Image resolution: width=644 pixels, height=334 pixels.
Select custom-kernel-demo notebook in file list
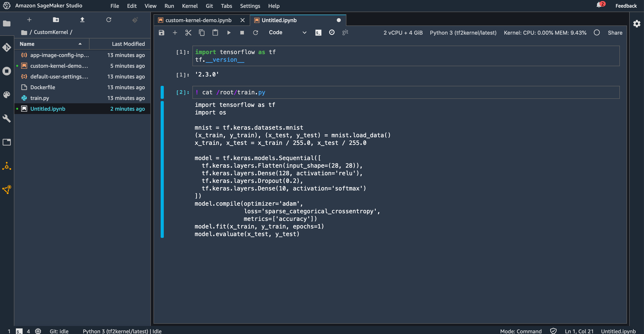pos(83,66)
